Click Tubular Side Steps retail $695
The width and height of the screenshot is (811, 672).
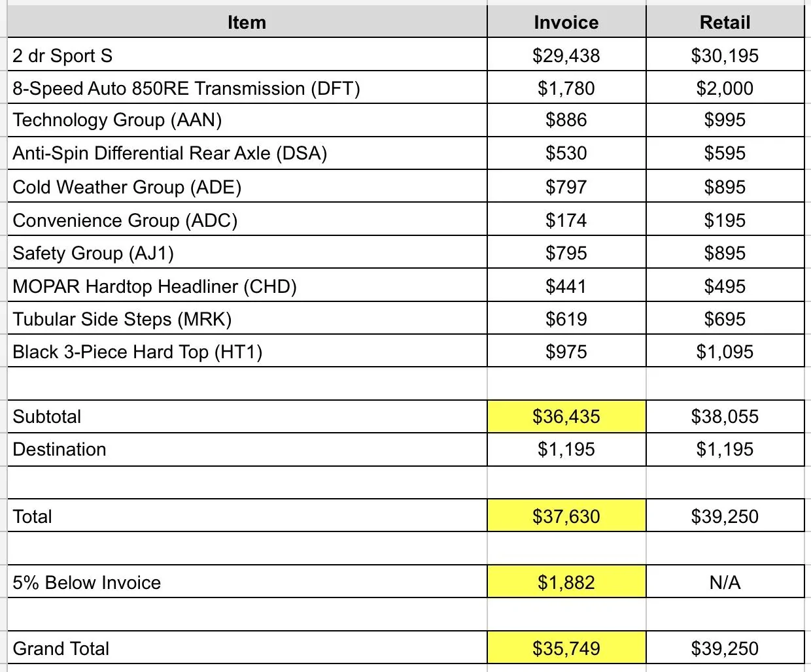click(x=725, y=318)
